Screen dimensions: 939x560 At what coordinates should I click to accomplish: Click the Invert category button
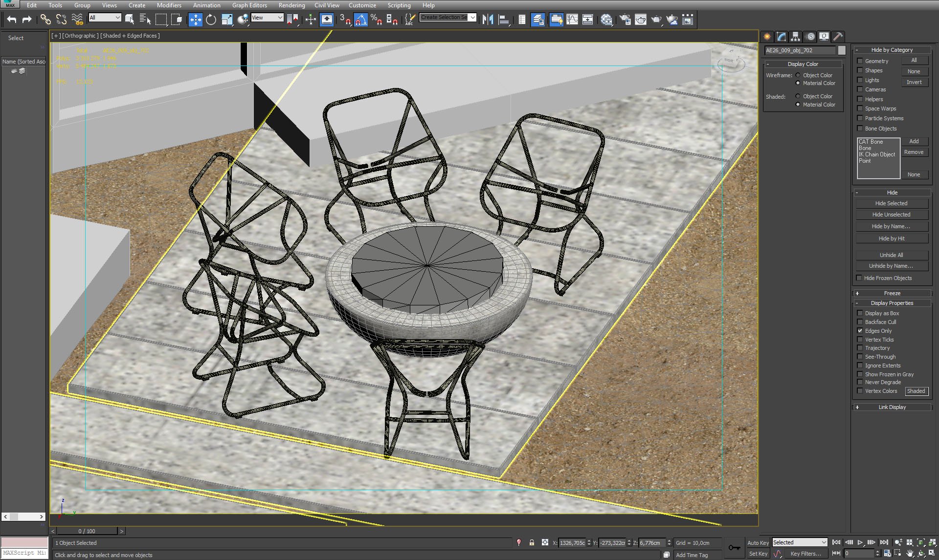tap(914, 82)
